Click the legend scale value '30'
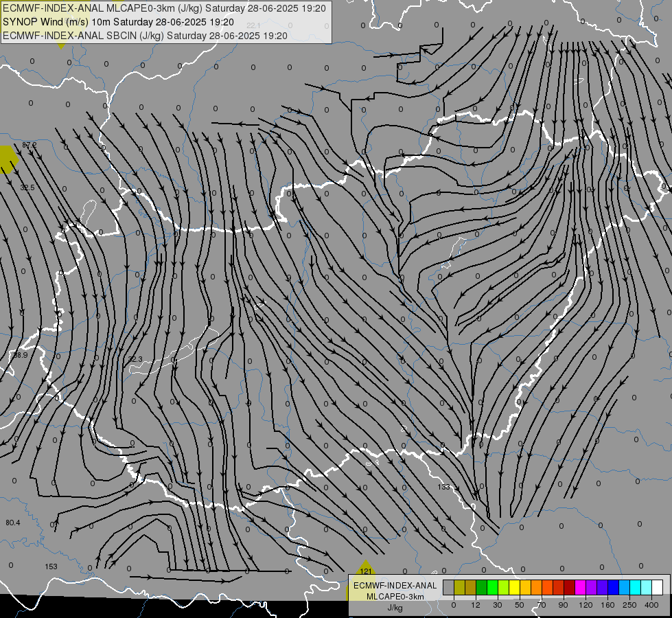672x618 pixels. (498, 605)
